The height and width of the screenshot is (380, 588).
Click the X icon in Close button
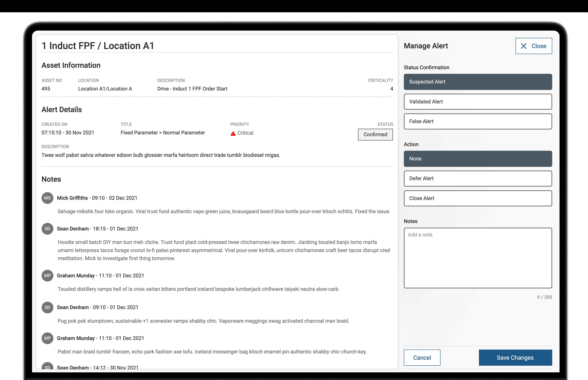click(523, 46)
